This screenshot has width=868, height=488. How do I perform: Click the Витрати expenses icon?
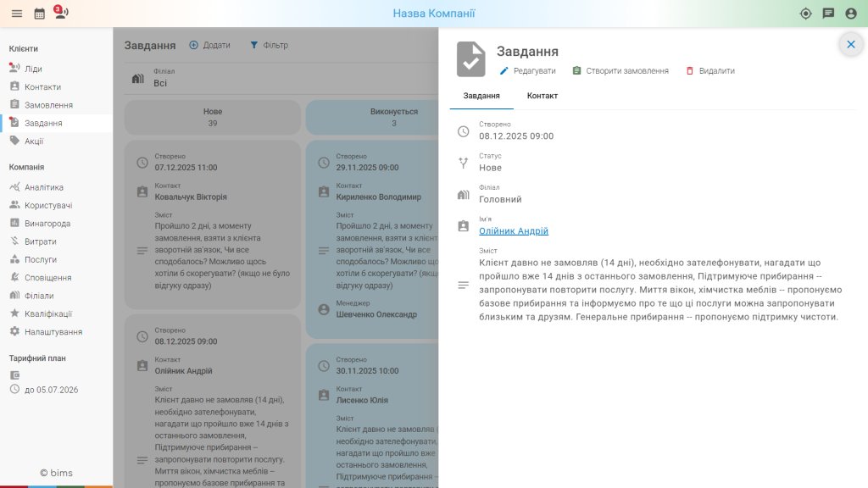(14, 241)
